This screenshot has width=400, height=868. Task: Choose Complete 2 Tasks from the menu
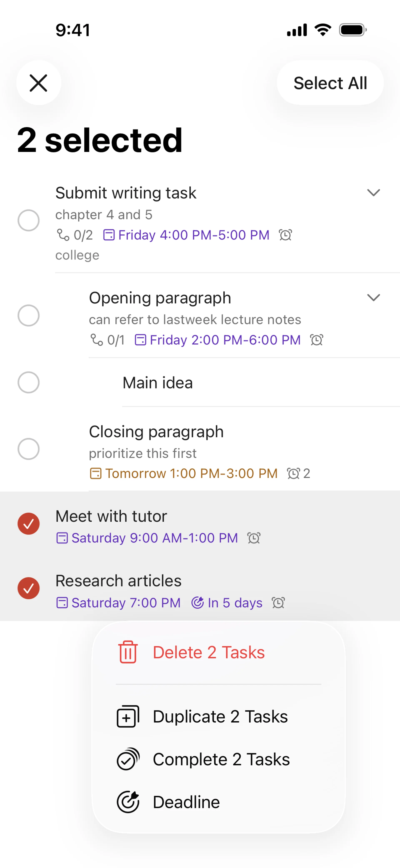coord(221,759)
